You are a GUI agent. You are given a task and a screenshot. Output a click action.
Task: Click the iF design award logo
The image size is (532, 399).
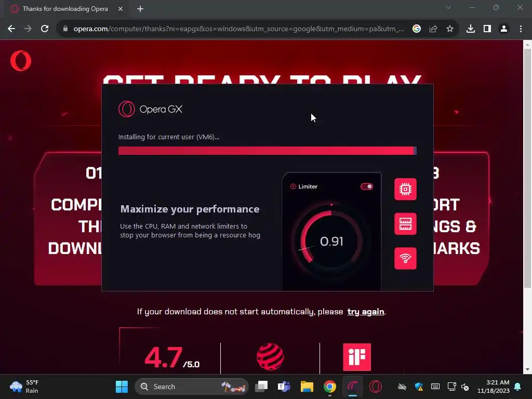pyautogui.click(x=357, y=357)
